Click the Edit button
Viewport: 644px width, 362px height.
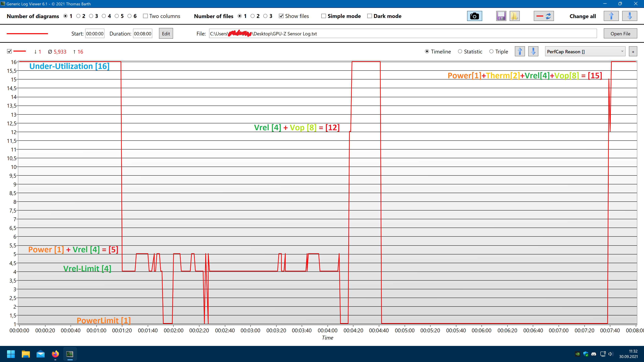point(166,34)
